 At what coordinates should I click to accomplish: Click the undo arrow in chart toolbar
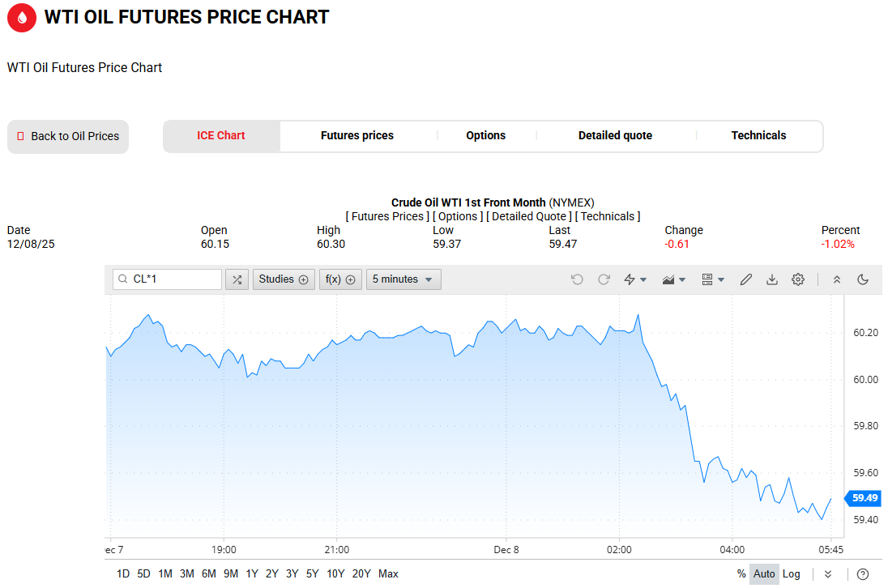click(x=577, y=279)
